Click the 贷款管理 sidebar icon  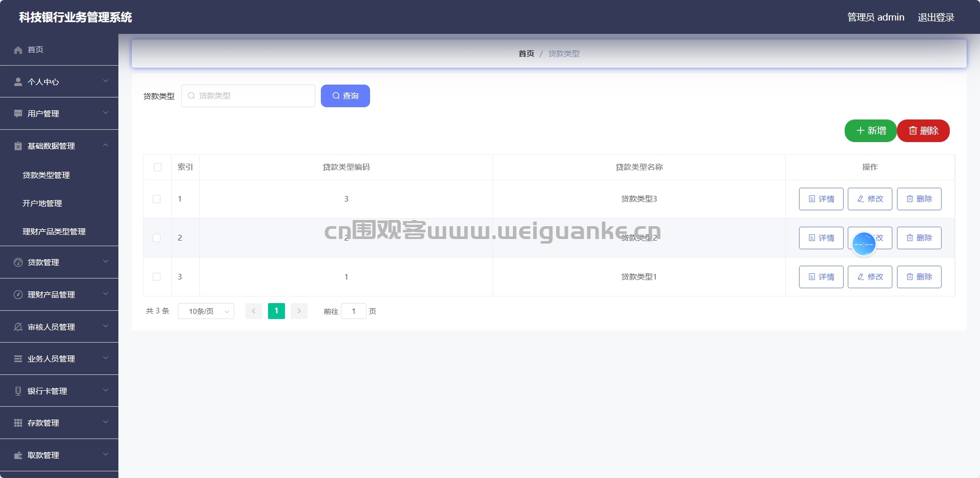[18, 262]
